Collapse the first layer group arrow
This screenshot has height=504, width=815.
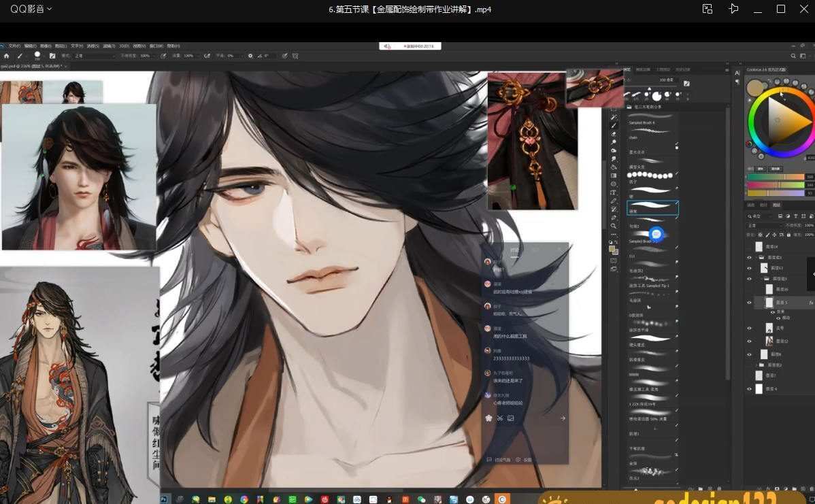coord(756,257)
